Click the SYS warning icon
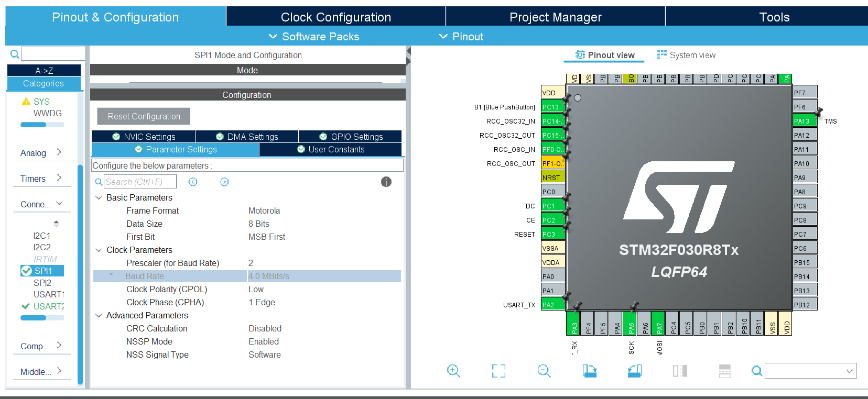The height and width of the screenshot is (399, 868). (26, 102)
